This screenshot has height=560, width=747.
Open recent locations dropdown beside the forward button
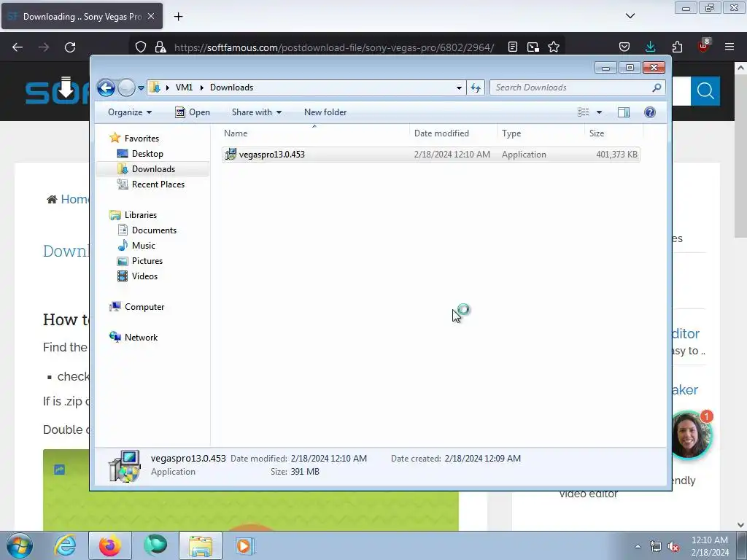click(x=141, y=88)
